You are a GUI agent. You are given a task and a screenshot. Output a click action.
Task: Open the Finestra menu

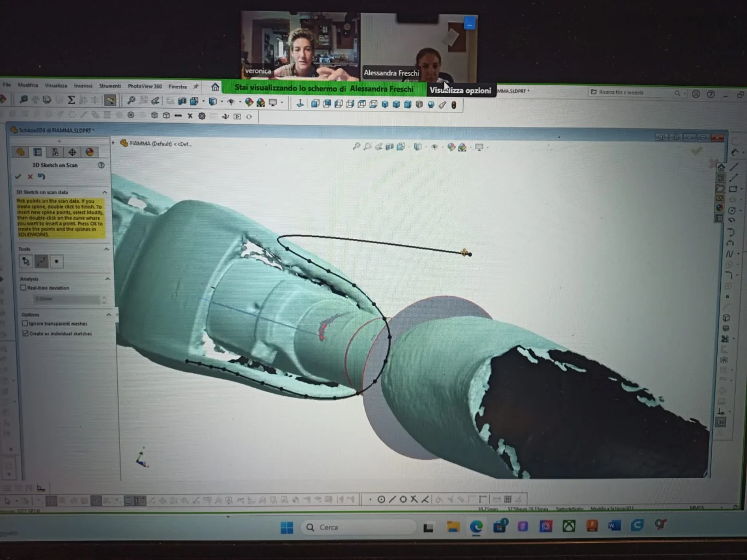pos(178,86)
